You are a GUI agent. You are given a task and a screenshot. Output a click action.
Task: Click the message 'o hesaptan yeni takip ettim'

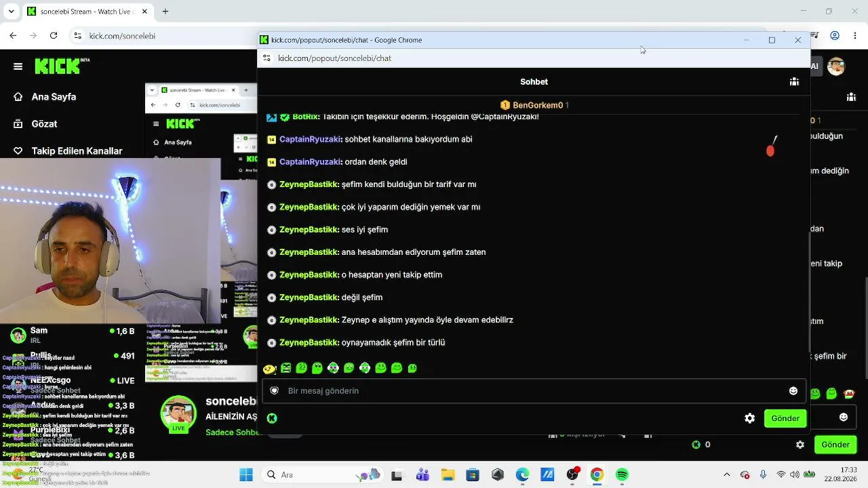[392, 275]
